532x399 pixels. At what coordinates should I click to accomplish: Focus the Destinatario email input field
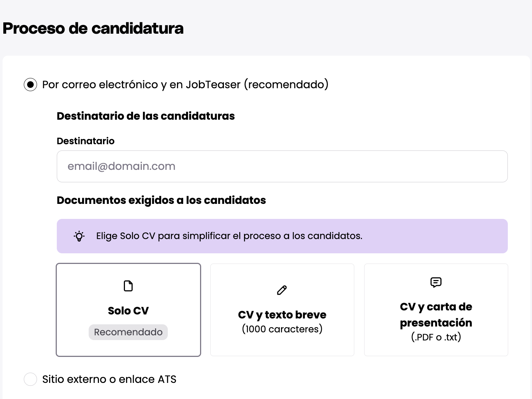282,166
